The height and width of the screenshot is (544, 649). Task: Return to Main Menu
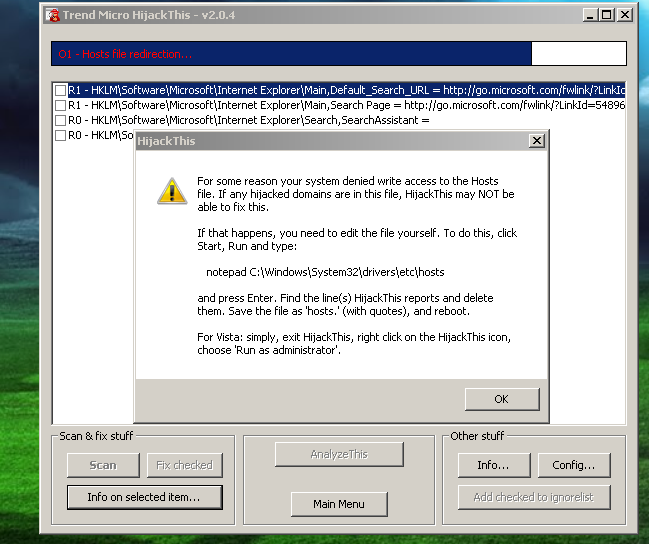point(339,504)
